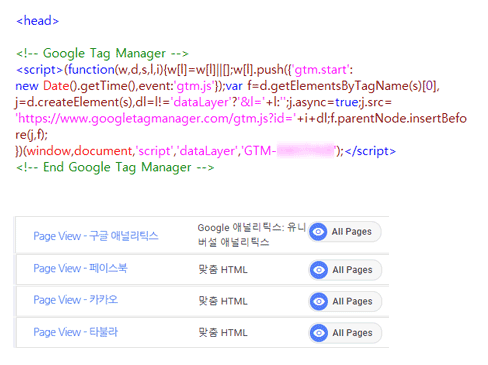The width and height of the screenshot is (488, 365).
Task: Click the j=d.createElement(s) code text
Action: [x=73, y=102]
